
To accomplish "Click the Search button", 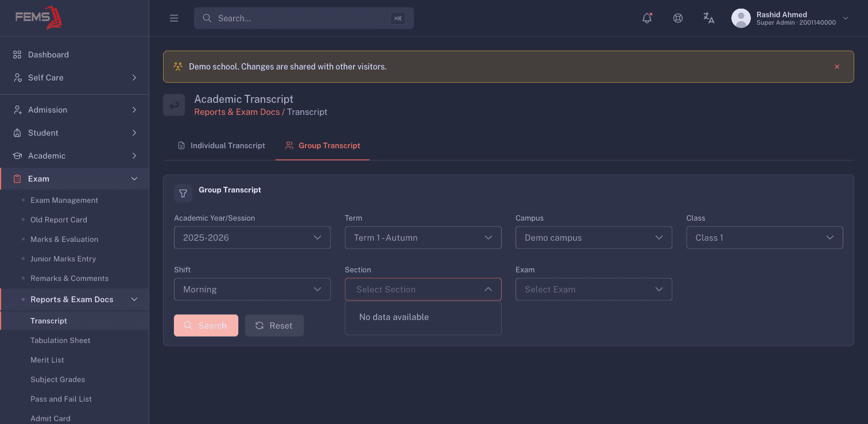I will point(206,326).
